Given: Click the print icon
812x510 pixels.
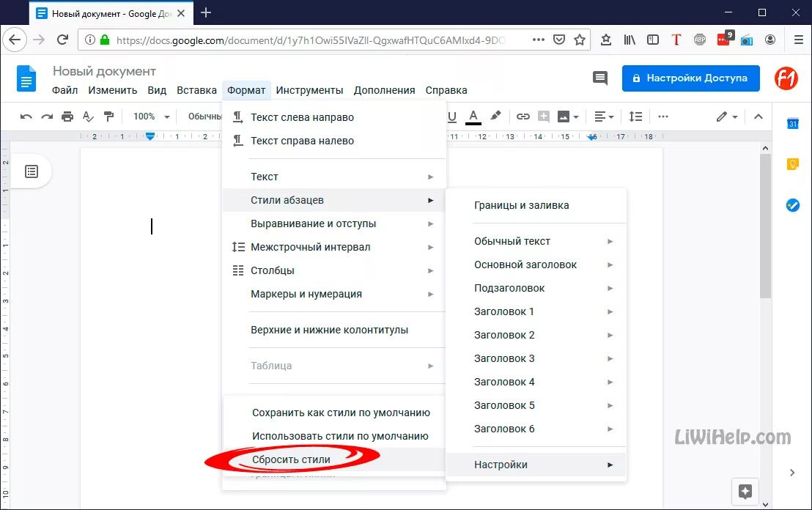Looking at the screenshot, I should (67, 117).
